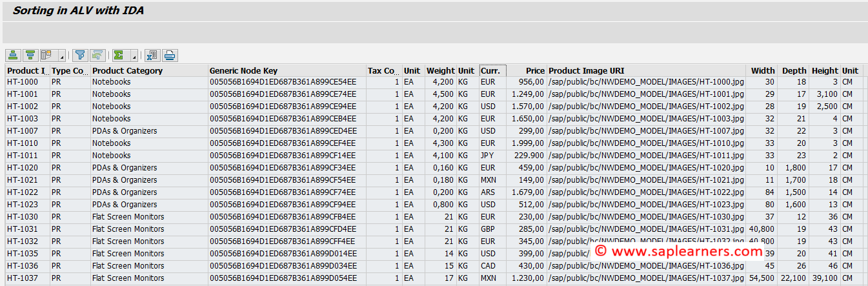Click the JPY currency cell

pyautogui.click(x=492, y=156)
